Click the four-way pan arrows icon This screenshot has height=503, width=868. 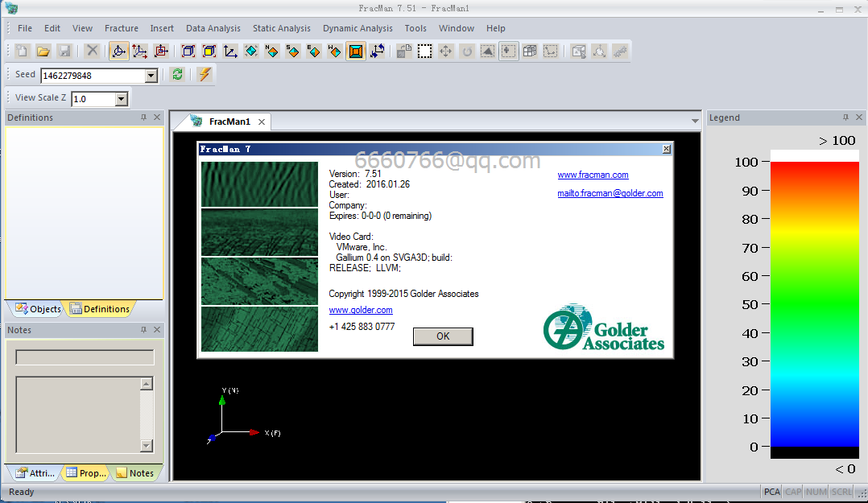tap(445, 52)
